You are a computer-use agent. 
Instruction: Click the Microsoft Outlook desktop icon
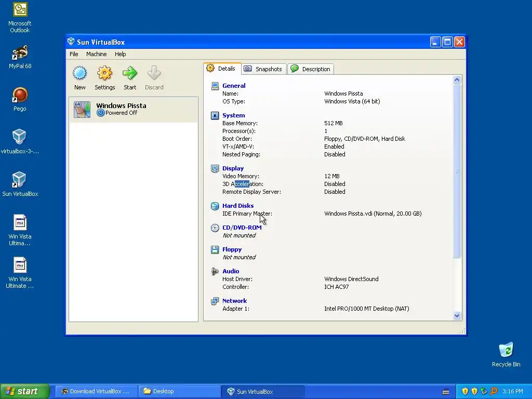20,9
